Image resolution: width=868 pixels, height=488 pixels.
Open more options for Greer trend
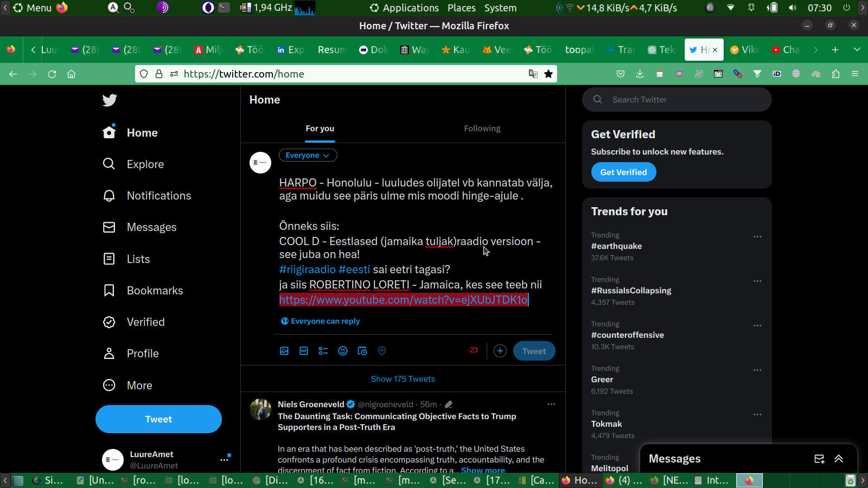click(x=757, y=370)
